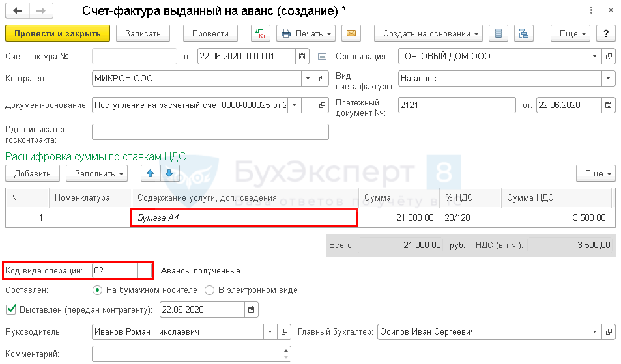This screenshot has width=621, height=364.
Task: Expand Руководитель dropdown list
Action: [x=270, y=332]
